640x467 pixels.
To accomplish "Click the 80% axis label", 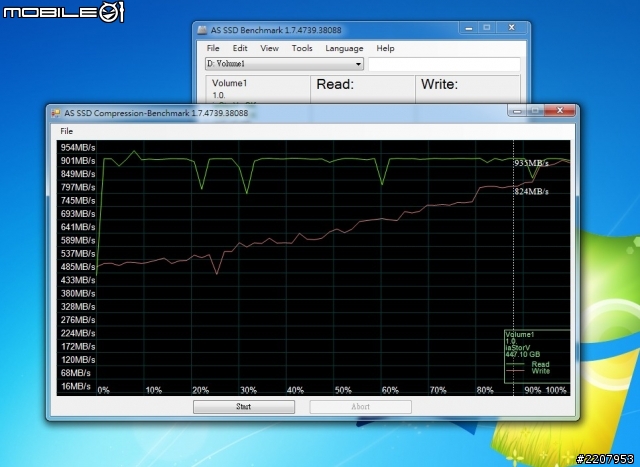I will tap(485, 390).
